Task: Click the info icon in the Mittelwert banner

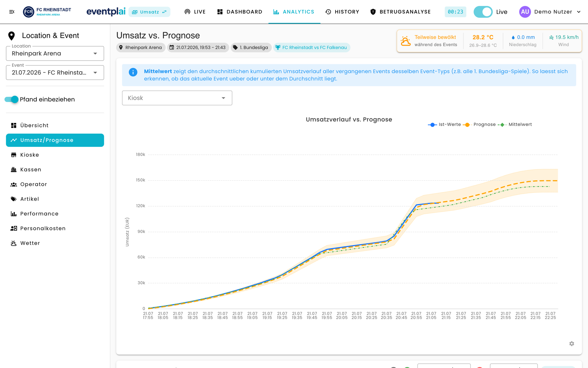Action: (x=133, y=72)
